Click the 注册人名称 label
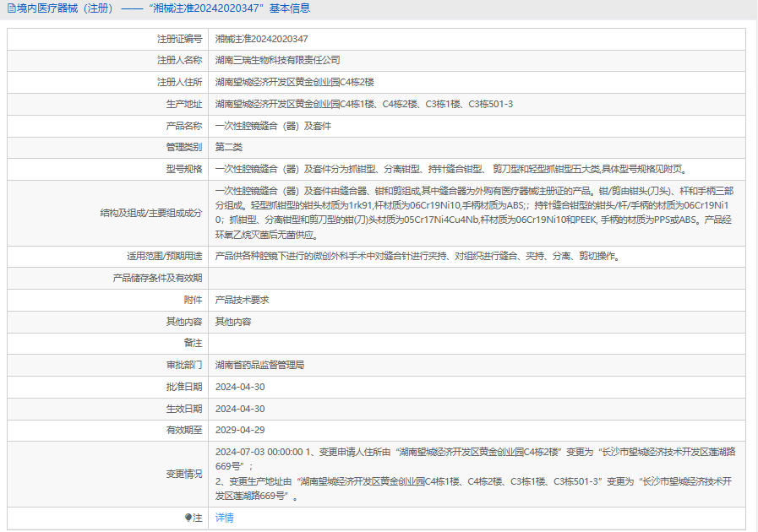 [179, 61]
